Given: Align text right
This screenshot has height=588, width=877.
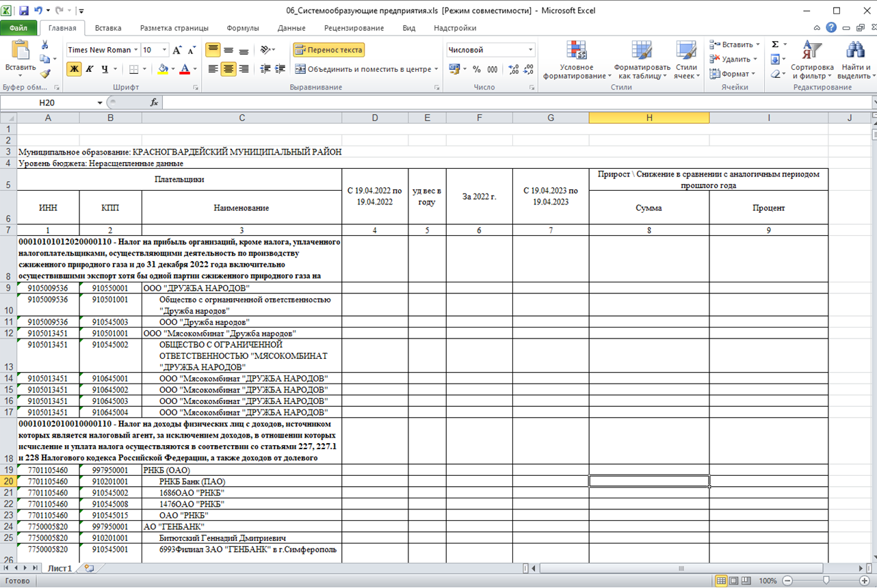Looking at the screenshot, I should tap(244, 69).
